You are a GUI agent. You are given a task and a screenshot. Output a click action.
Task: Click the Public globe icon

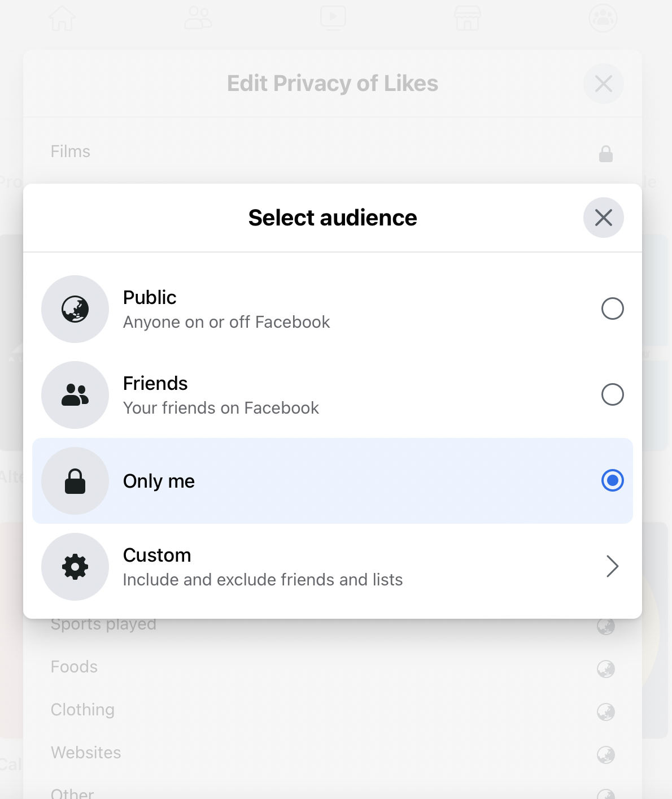[x=75, y=309]
